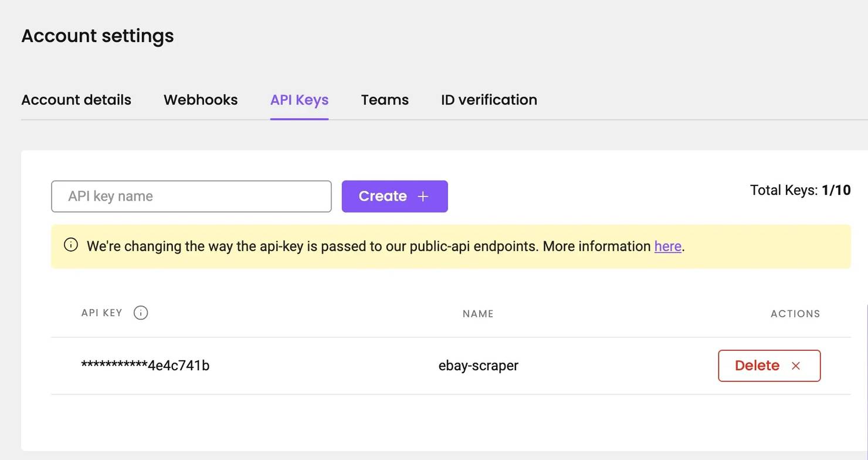
Task: Focus the API key name input field
Action: pyautogui.click(x=191, y=197)
